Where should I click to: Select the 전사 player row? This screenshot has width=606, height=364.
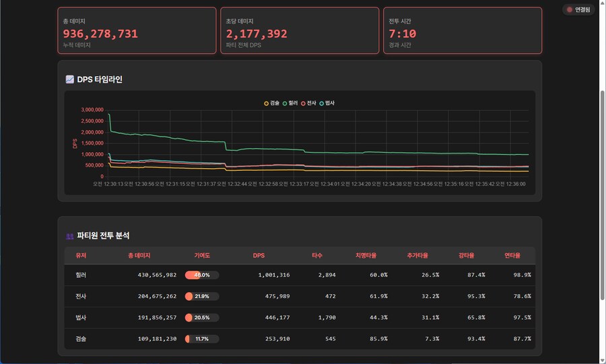click(81, 296)
